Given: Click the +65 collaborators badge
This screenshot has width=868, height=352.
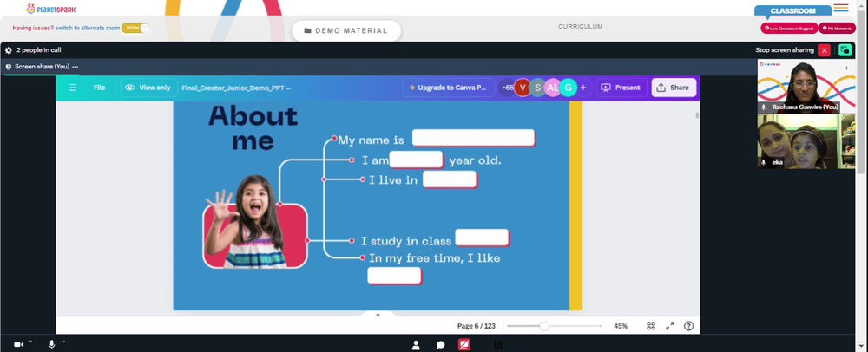Looking at the screenshot, I should (x=507, y=88).
